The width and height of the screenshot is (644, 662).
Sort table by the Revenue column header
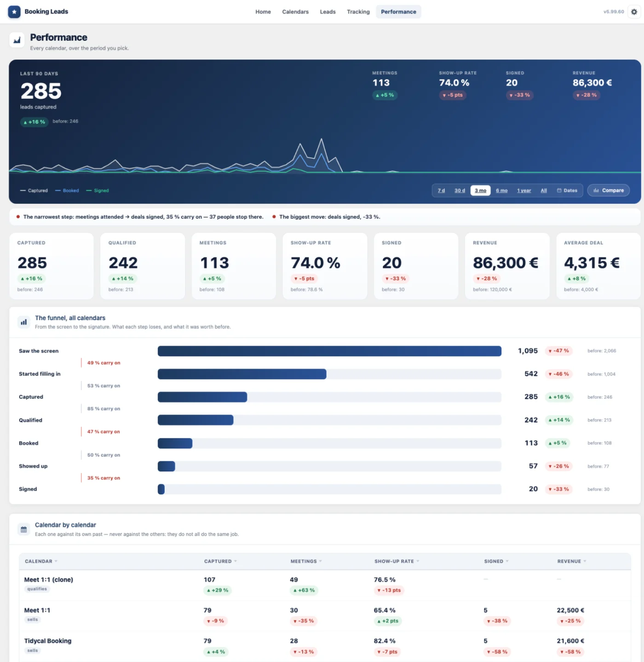click(x=572, y=561)
